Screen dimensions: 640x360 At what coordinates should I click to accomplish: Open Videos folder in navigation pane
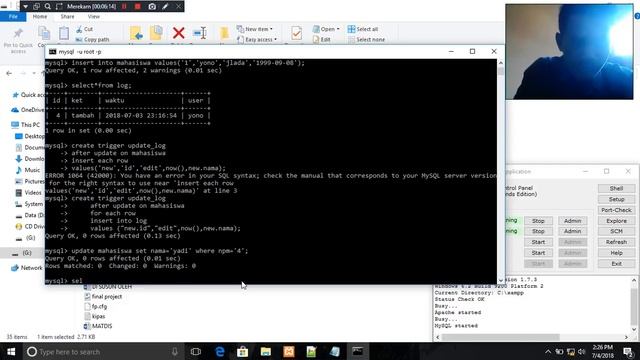point(29,192)
